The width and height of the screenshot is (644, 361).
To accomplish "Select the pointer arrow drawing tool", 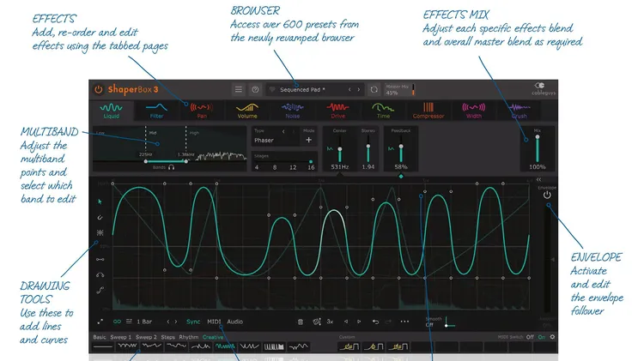I will tap(100, 202).
